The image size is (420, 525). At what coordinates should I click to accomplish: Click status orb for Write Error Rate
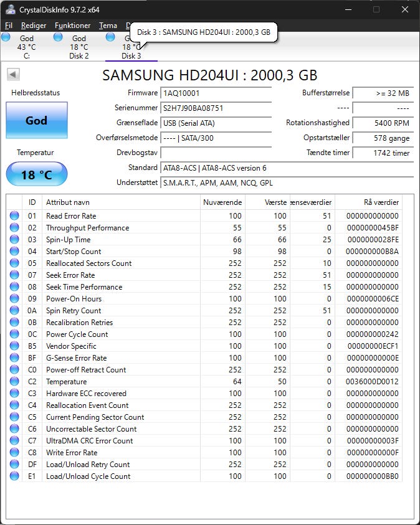point(14,452)
